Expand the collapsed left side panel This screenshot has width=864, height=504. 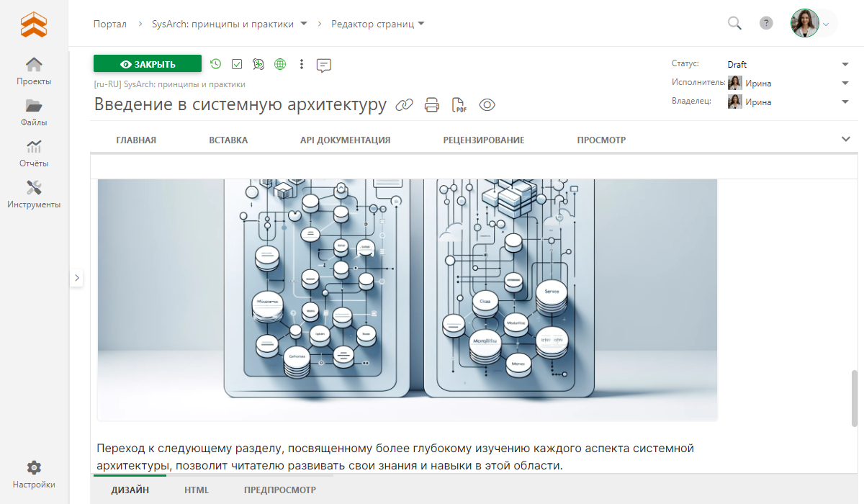[x=77, y=278]
